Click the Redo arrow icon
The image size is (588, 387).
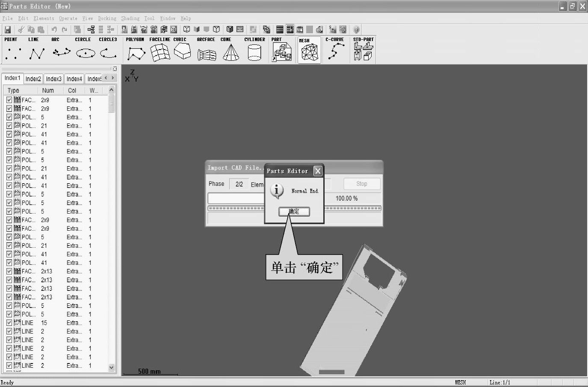pyautogui.click(x=65, y=29)
